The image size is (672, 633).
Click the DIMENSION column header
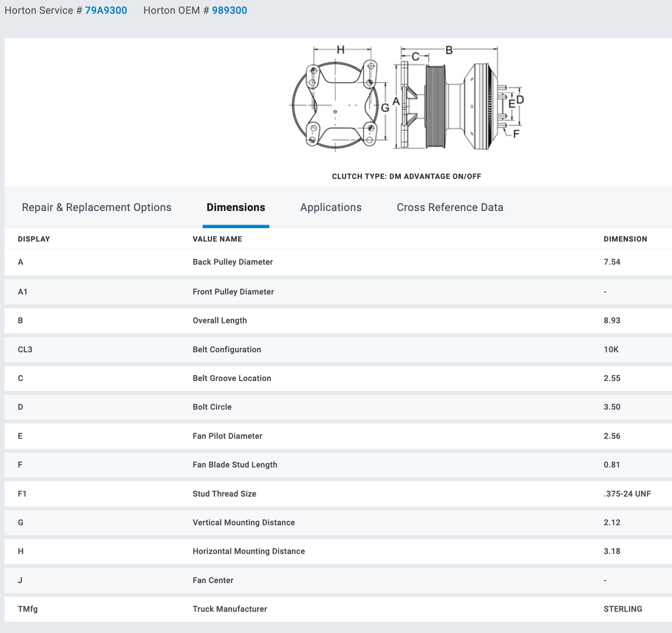coord(625,239)
